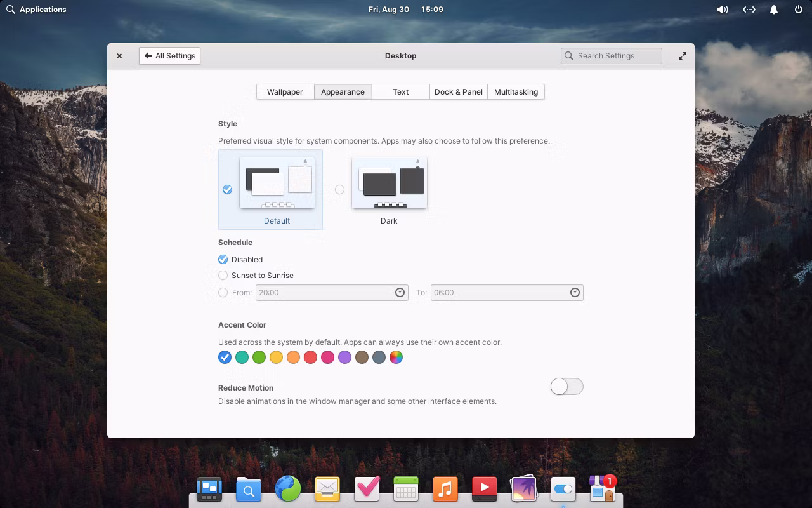
Task: Toggle the Reduce Motion switch
Action: point(566,387)
